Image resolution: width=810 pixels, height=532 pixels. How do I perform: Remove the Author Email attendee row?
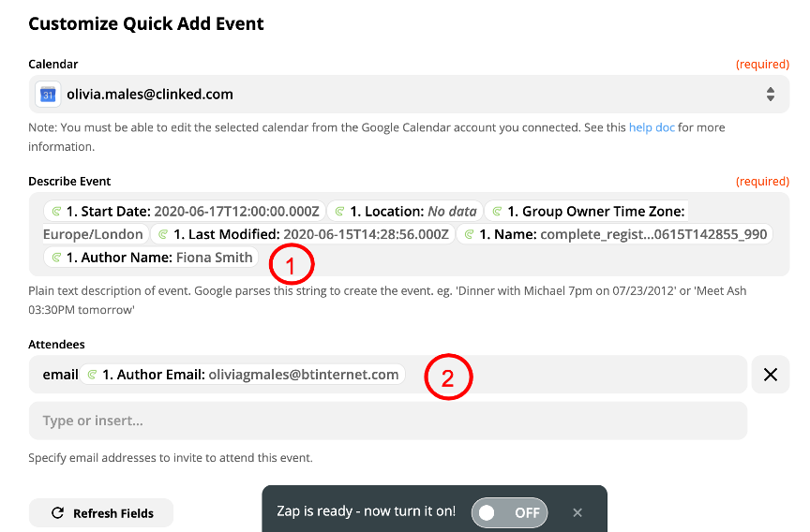coord(771,375)
